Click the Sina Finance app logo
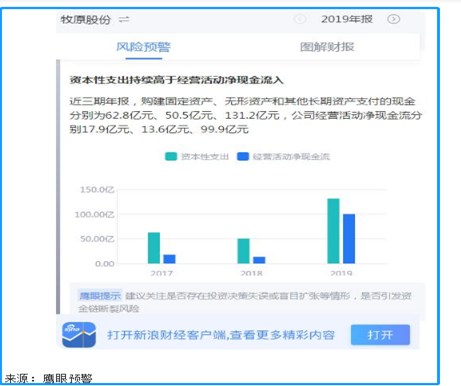 (x=79, y=335)
